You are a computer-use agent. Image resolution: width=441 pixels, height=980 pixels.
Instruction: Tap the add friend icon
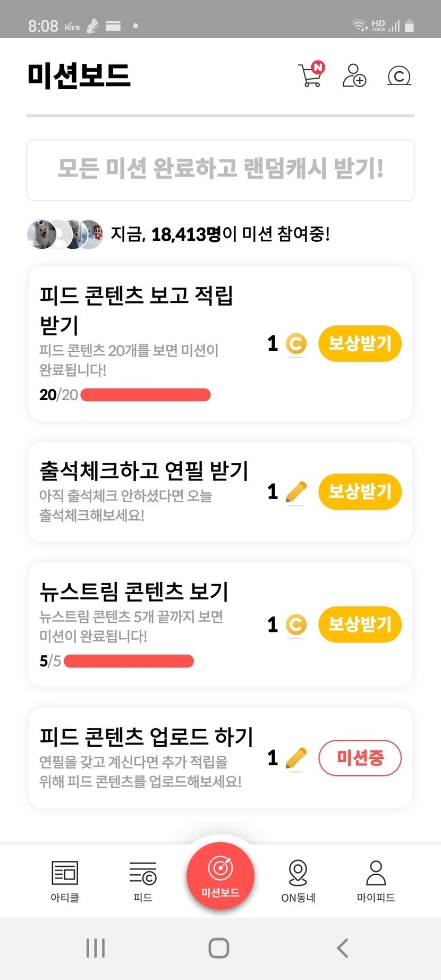354,75
